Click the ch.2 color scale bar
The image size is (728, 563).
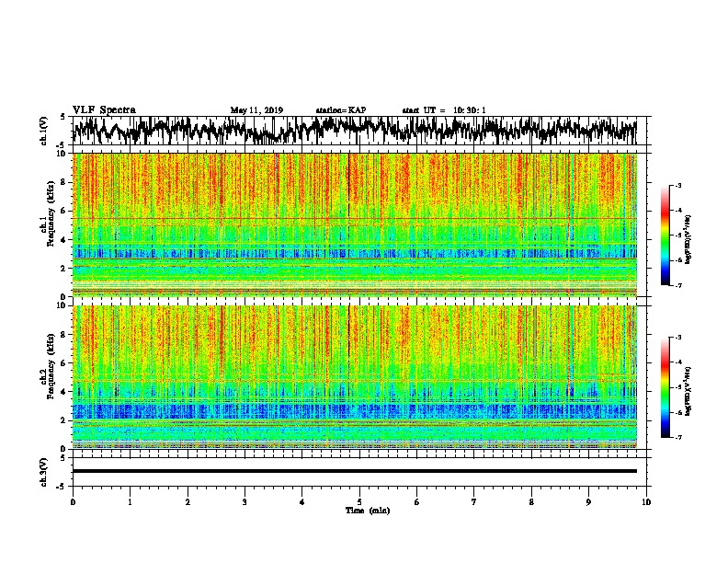pyautogui.click(x=665, y=387)
